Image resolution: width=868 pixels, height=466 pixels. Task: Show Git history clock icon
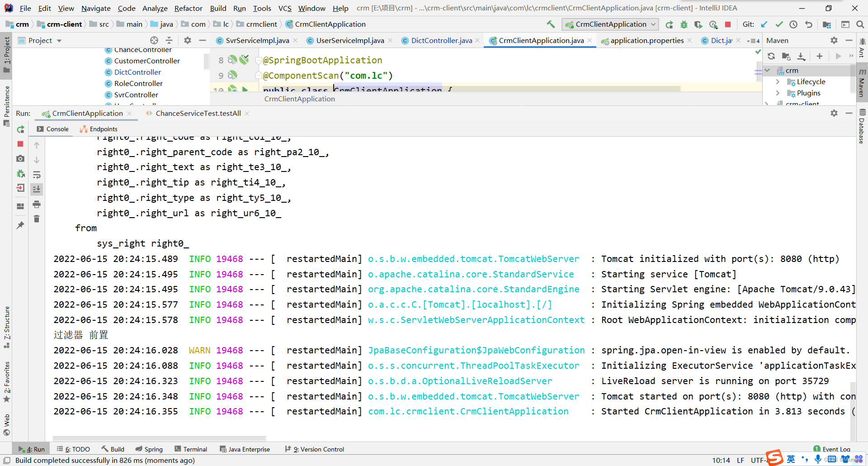coord(793,24)
